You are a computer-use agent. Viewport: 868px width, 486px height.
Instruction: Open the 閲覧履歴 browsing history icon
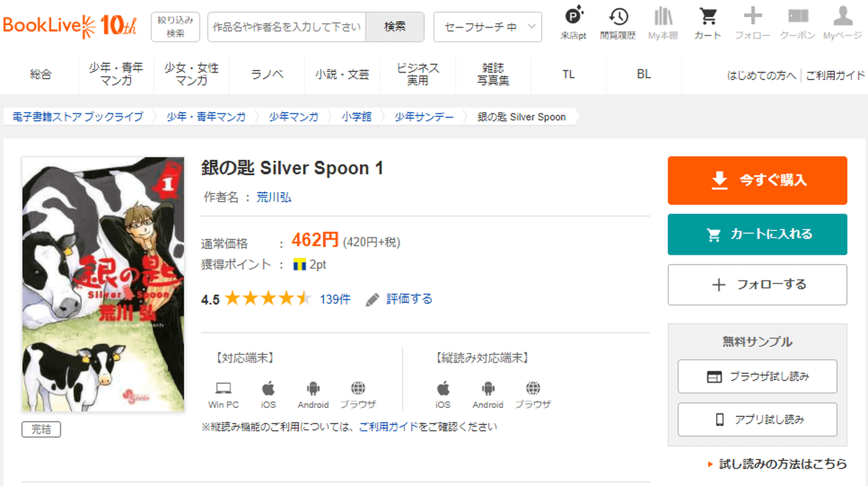pyautogui.click(x=618, y=16)
